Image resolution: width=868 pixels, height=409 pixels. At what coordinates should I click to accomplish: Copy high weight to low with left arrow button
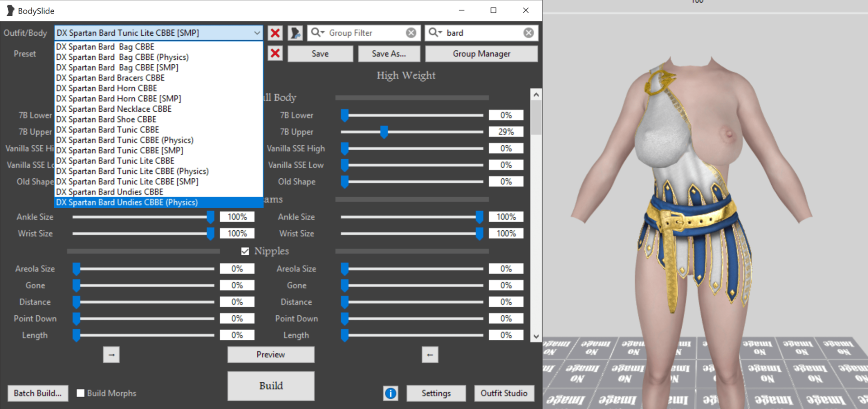(x=430, y=355)
